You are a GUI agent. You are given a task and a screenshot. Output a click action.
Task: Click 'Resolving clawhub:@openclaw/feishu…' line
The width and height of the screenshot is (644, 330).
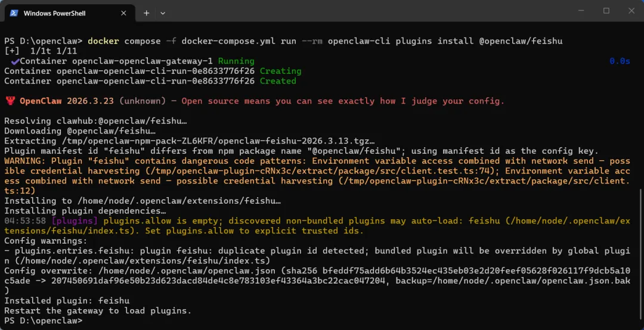(x=95, y=121)
